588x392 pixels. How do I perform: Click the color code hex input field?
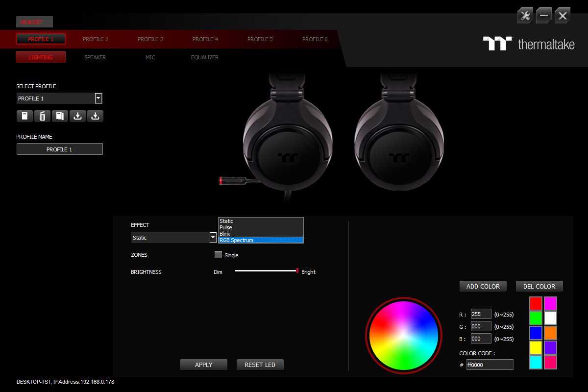[490, 365]
